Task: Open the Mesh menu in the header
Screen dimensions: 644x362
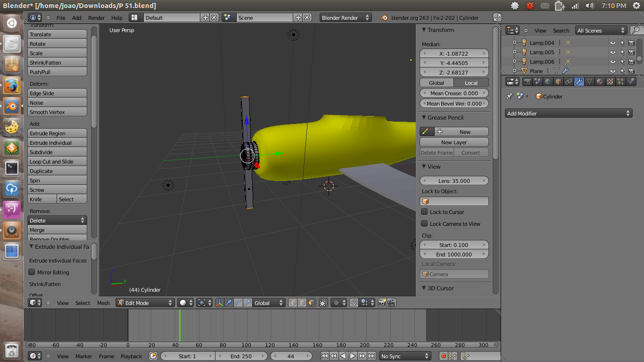Action: tap(103, 303)
